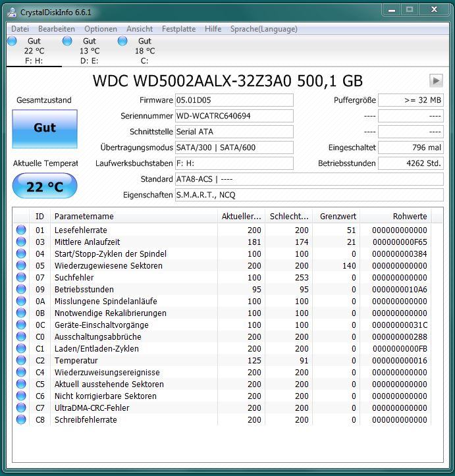Click the Parametername column header

[x=134, y=216]
